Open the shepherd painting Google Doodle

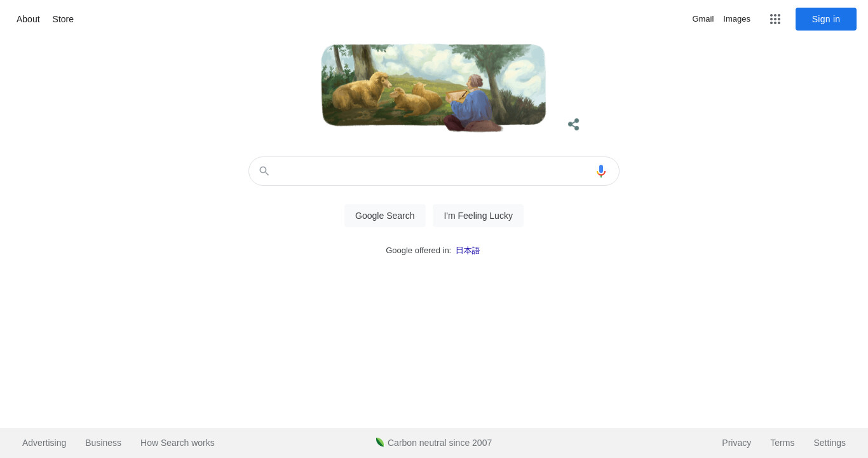point(433,88)
